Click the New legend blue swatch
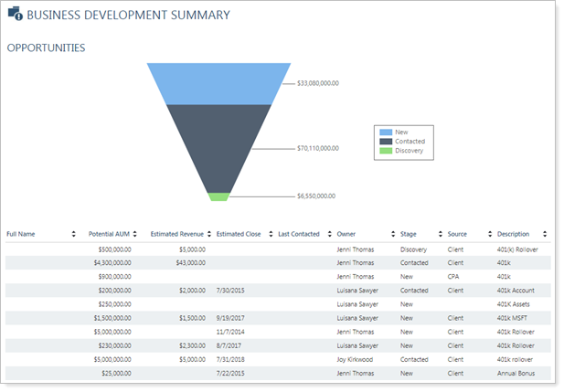 pyautogui.click(x=386, y=132)
